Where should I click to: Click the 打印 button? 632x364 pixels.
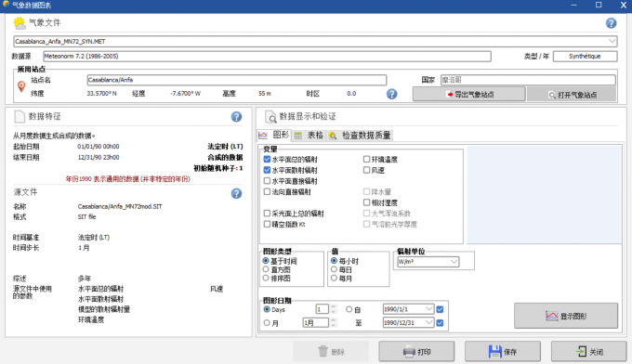coord(416,352)
